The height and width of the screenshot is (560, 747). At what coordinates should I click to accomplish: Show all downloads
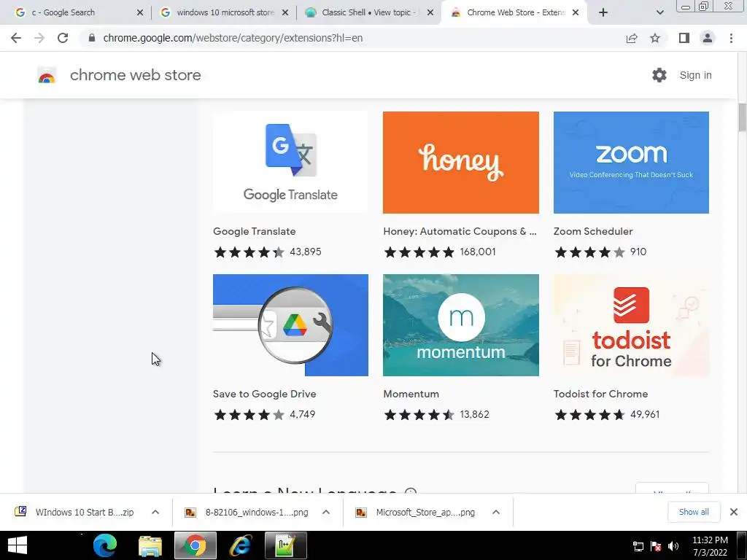coord(694,512)
